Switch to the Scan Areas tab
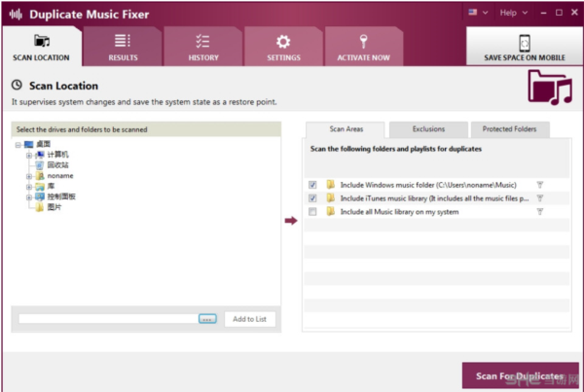Screen dimensions: 584x392 pyautogui.click(x=346, y=129)
